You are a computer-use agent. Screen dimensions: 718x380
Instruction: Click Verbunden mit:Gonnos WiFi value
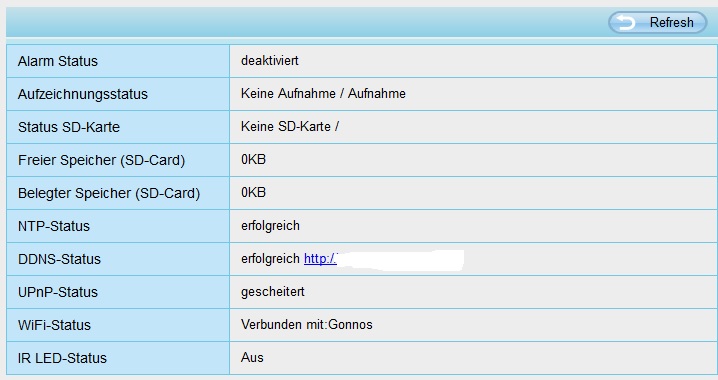306,325
